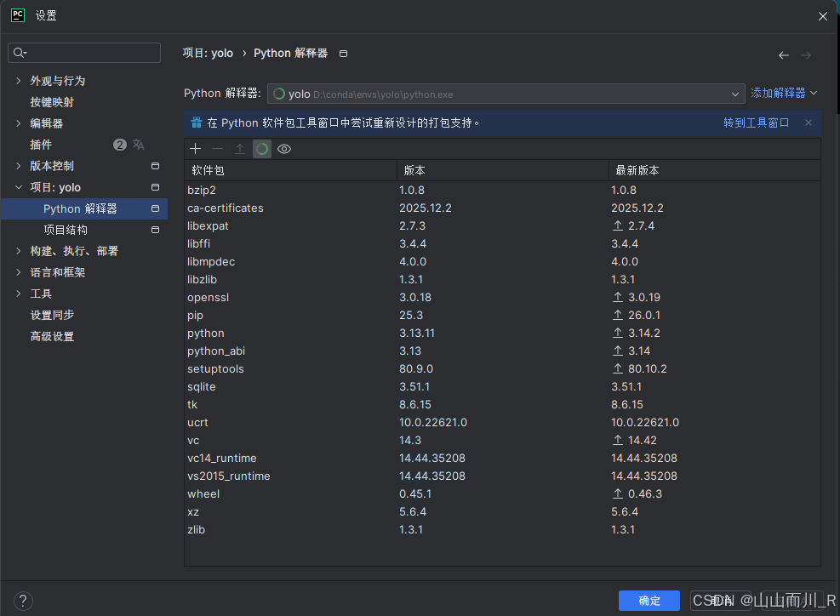Go forward with the right arrow
The width and height of the screenshot is (840, 616).
point(806,55)
